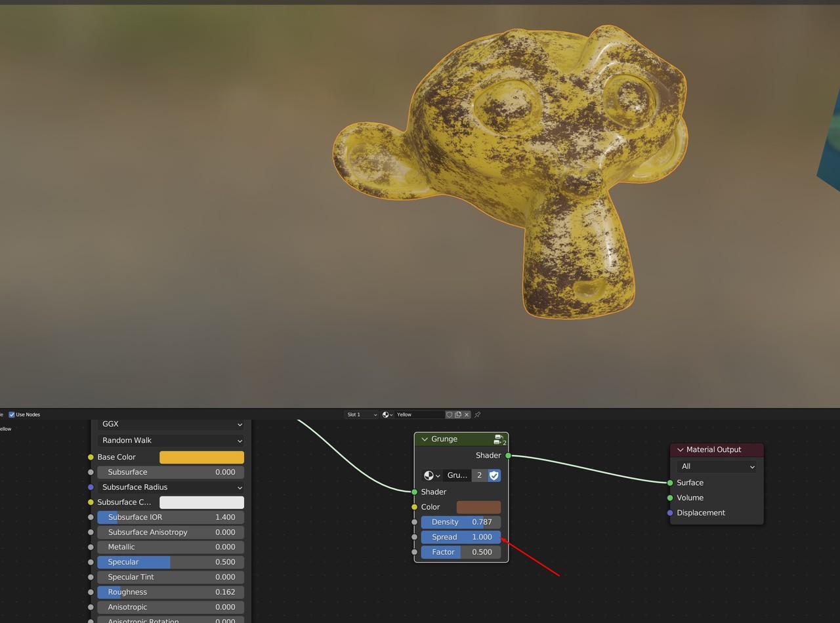840x623 pixels.
Task: Open the browse material sphere icon in the header
Action: point(385,414)
